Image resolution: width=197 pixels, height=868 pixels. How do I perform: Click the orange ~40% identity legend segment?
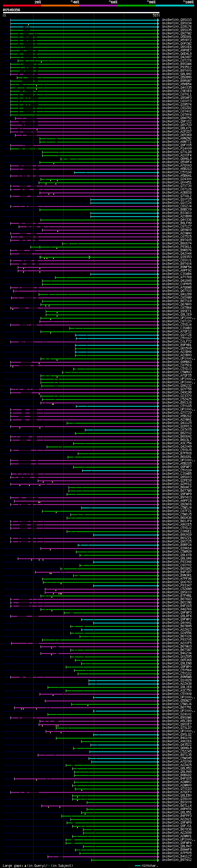pyautogui.click(x=60, y=6)
